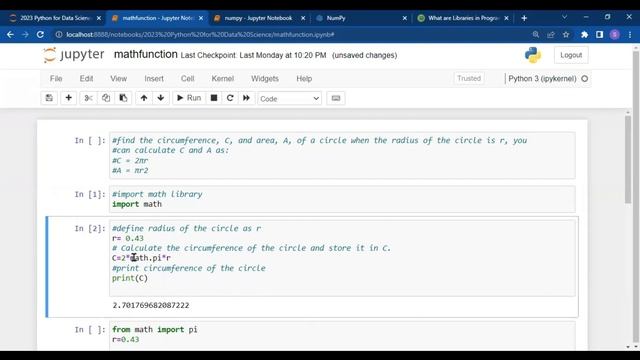The width and height of the screenshot is (640, 360).
Task: Open the Insert menu
Action: click(154, 78)
